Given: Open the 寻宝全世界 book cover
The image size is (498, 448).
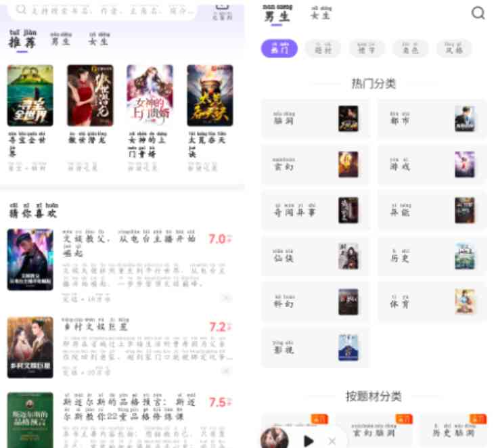Looking at the screenshot, I should [x=30, y=95].
